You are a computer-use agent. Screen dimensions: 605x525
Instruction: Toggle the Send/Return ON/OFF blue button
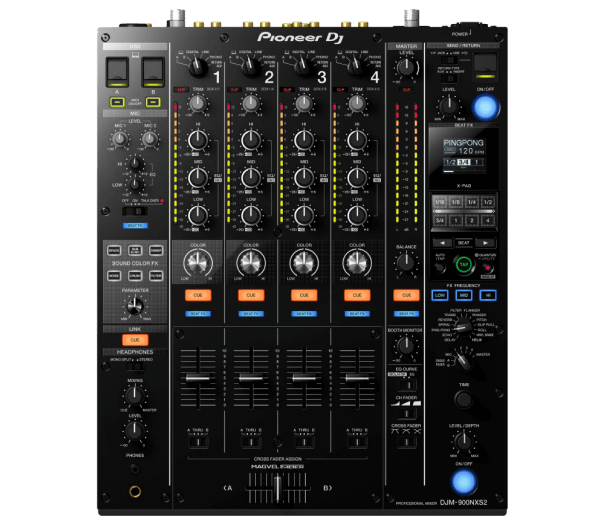(486, 107)
